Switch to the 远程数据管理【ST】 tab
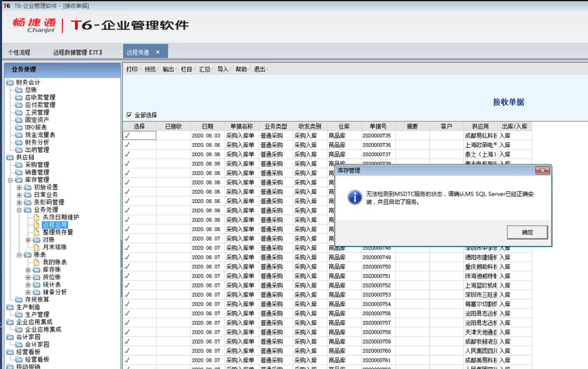This screenshot has width=588, height=369. tap(78, 52)
